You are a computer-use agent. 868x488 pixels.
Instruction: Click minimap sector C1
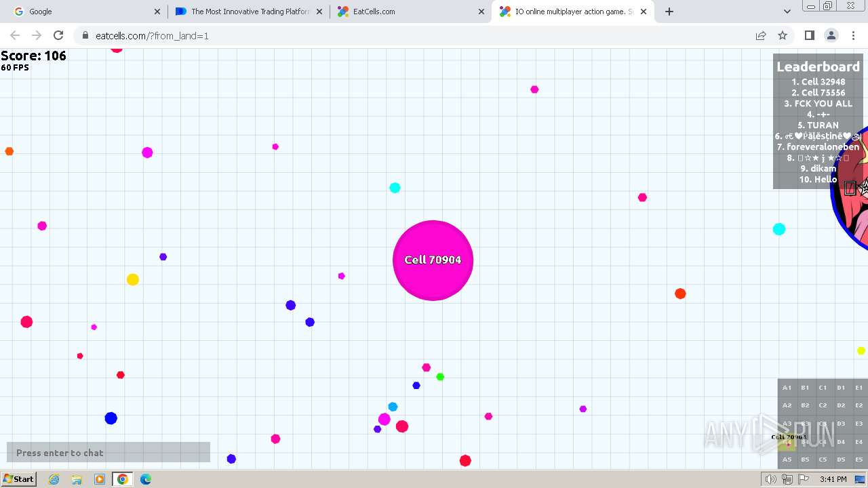[x=823, y=388]
